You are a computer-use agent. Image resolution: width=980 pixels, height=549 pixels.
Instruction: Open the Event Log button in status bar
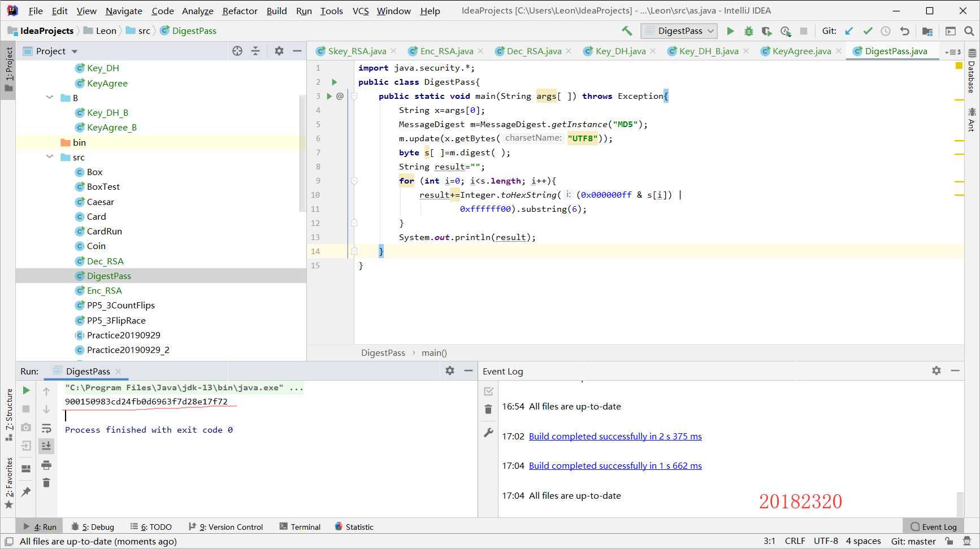click(934, 527)
